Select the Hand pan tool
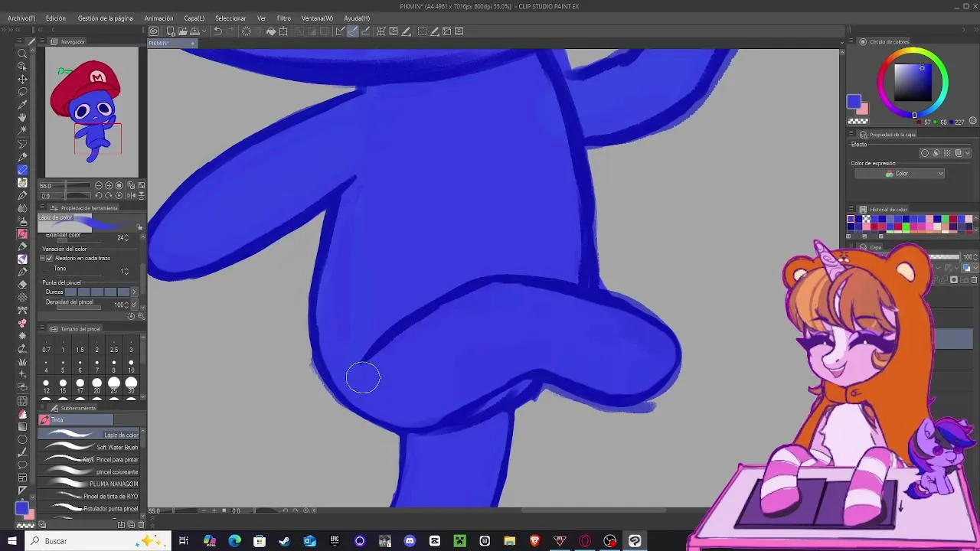 tap(22, 118)
